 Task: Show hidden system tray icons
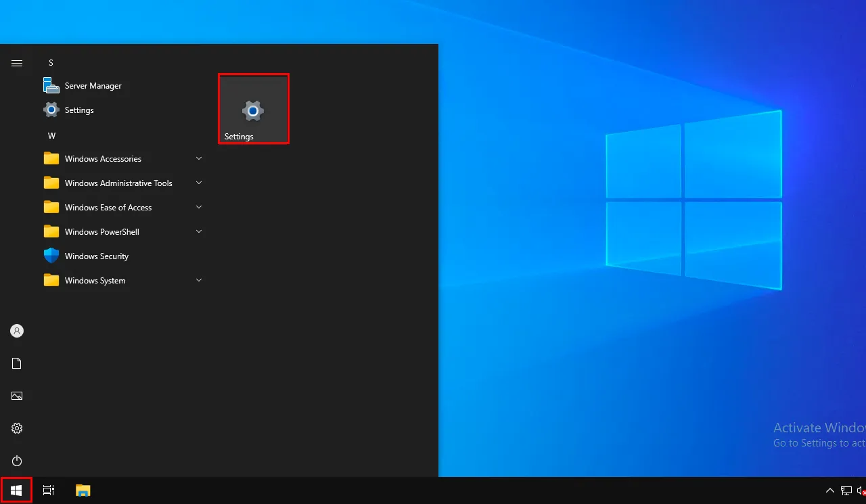[830, 490]
